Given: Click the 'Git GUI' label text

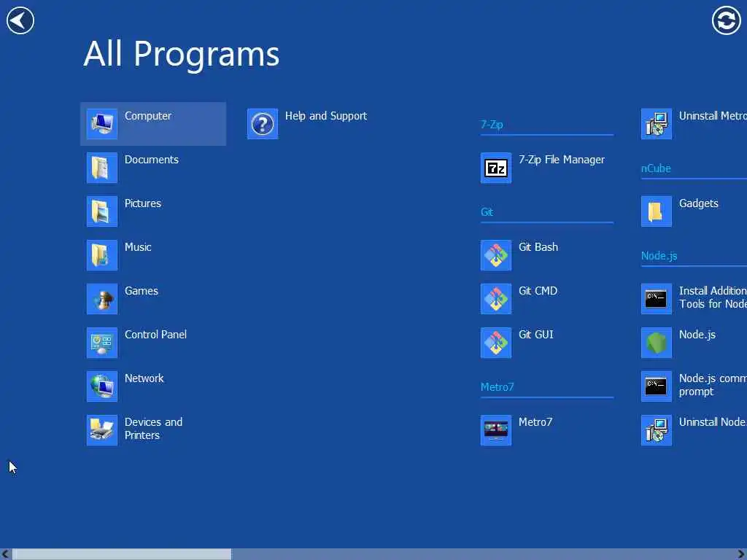Looking at the screenshot, I should (536, 335).
